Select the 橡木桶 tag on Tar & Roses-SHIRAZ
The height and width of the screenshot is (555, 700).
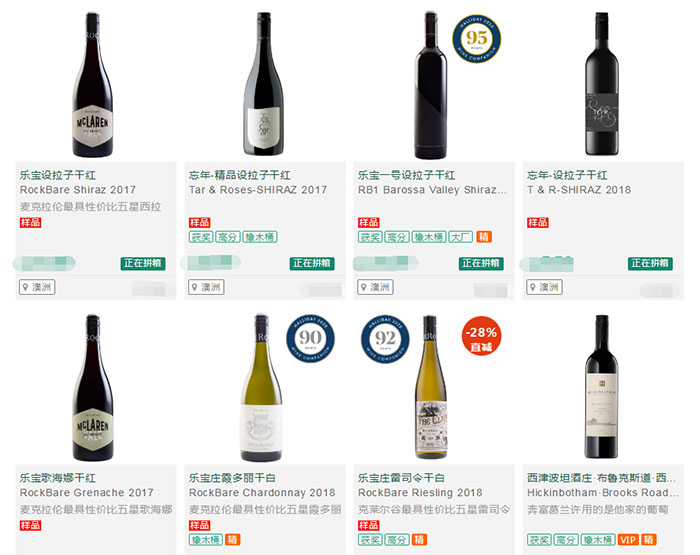point(260,237)
